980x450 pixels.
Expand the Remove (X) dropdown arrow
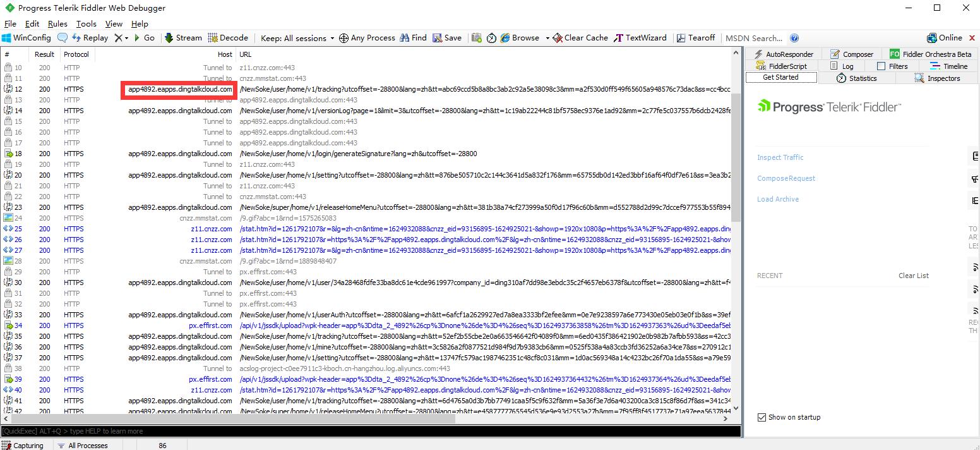click(x=127, y=38)
